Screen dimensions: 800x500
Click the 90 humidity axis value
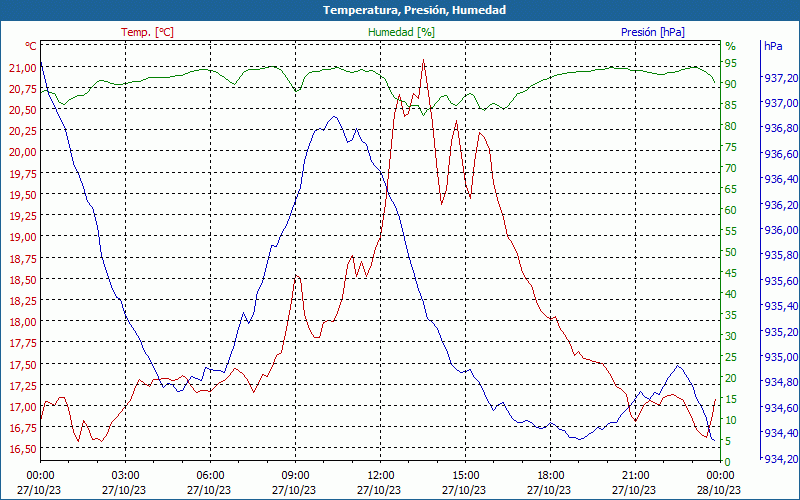tap(731, 84)
